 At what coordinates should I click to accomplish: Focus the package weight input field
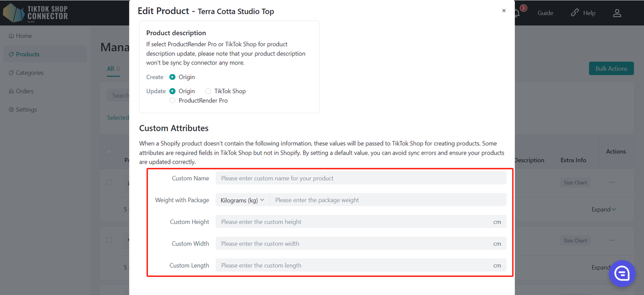pos(388,200)
